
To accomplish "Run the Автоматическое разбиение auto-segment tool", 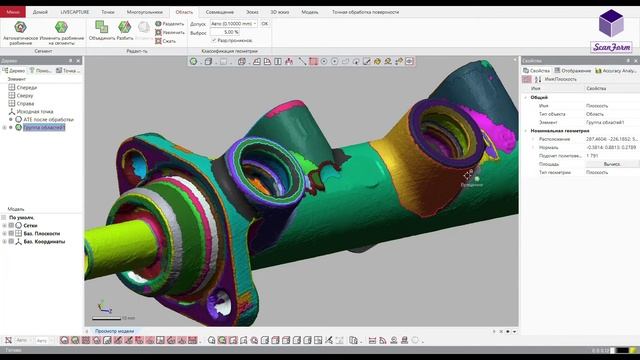I will [20, 33].
